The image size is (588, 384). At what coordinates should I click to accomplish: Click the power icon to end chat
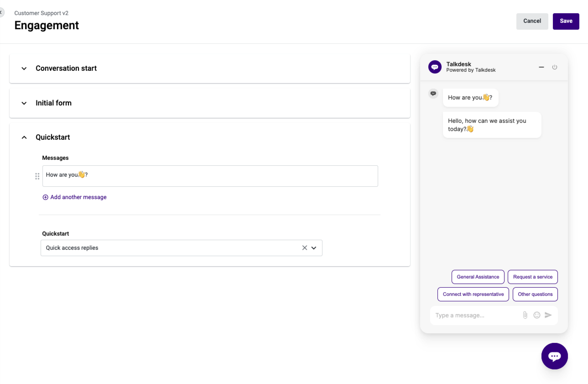click(x=555, y=67)
